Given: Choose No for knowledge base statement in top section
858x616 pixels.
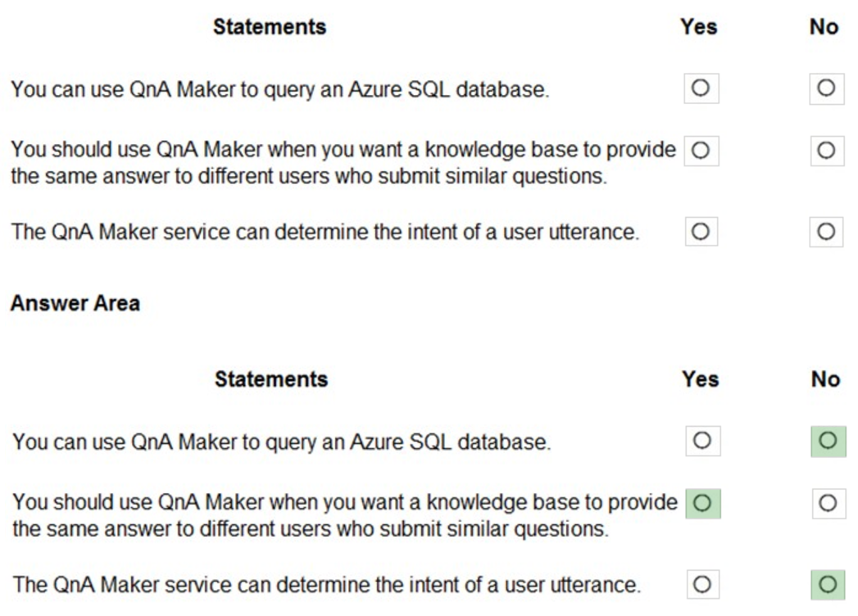Looking at the screenshot, I should [x=826, y=150].
